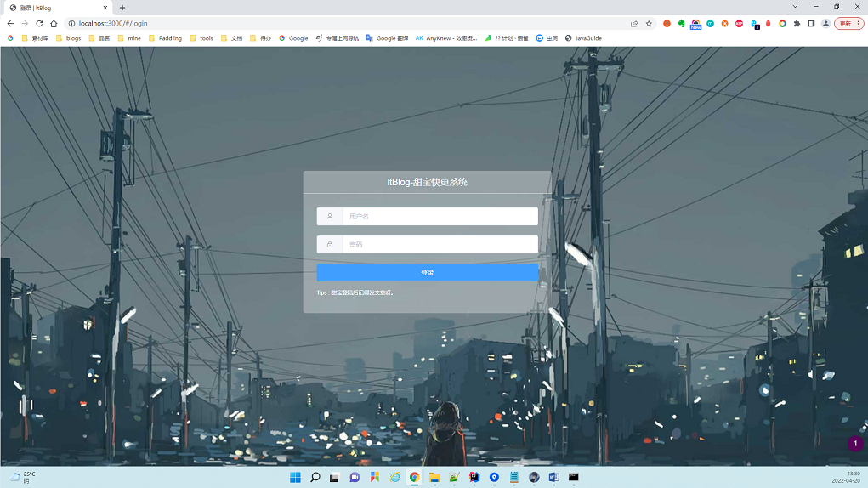Click the browser forward arrow

[x=25, y=23]
